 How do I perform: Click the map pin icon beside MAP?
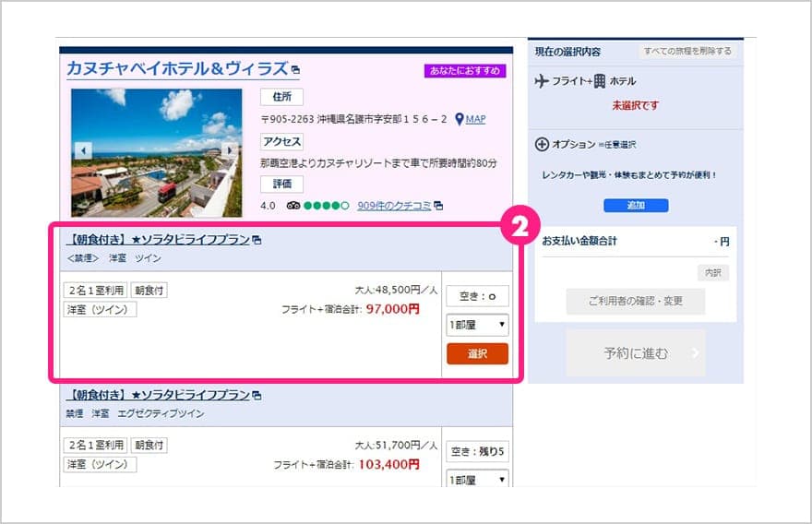click(x=459, y=119)
